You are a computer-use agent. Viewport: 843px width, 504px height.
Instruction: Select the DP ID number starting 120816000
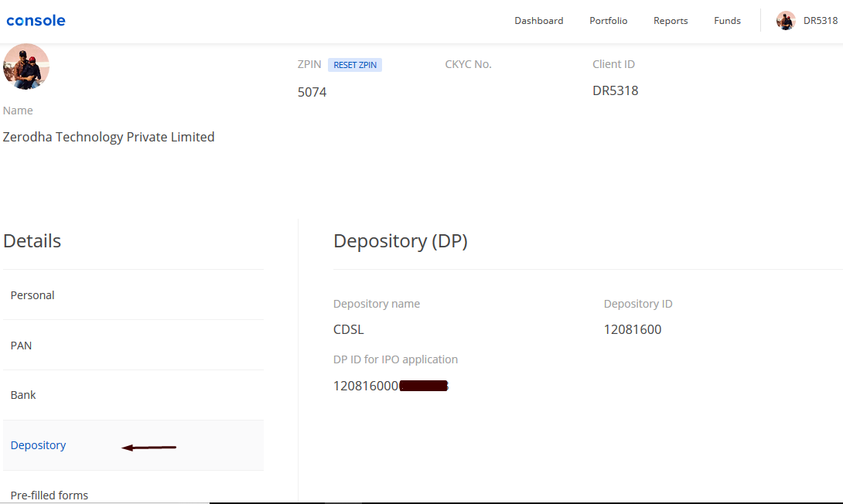click(391, 386)
